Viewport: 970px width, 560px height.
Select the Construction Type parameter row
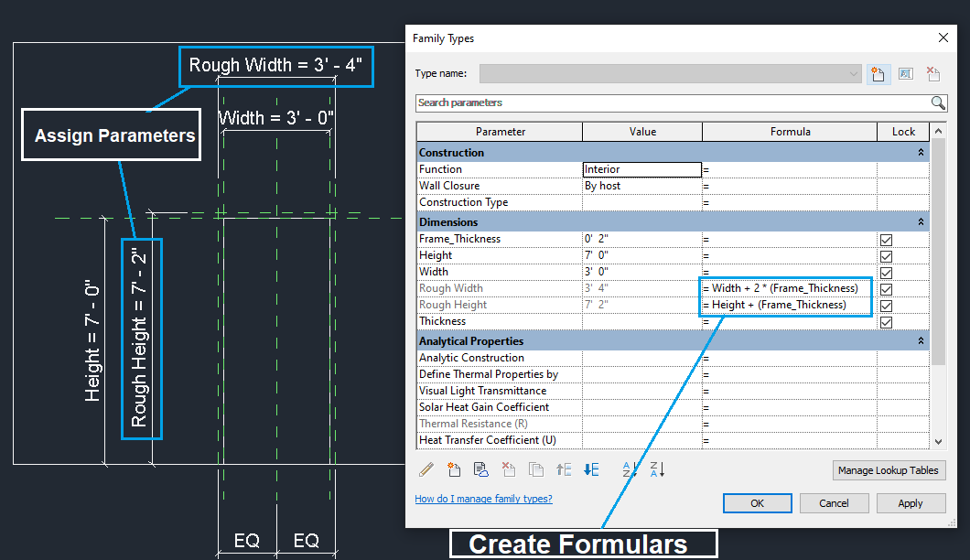coord(500,202)
